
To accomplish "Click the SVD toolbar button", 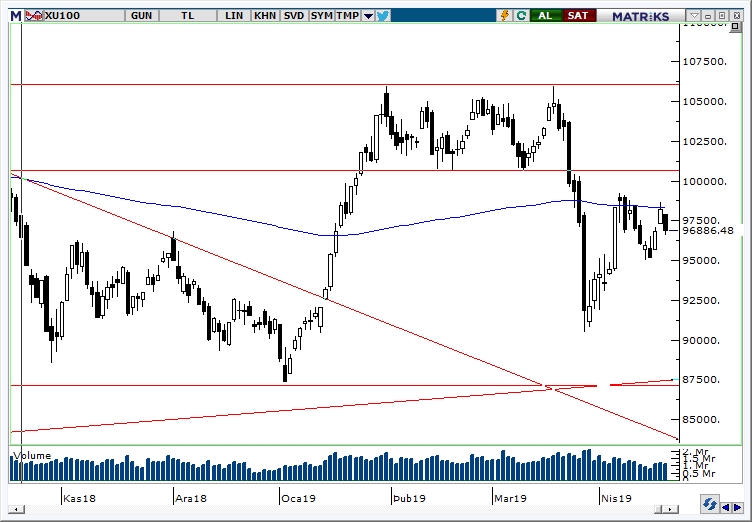I will (x=294, y=16).
